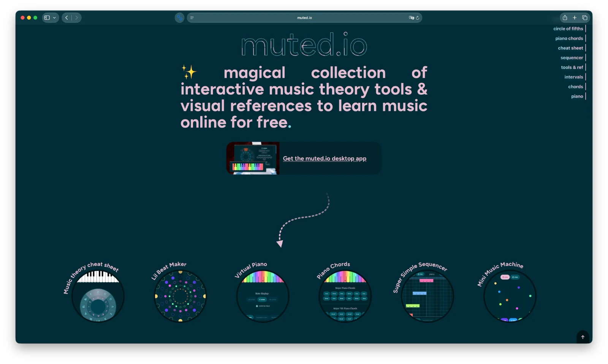
Task: Open the Mini Music Machine circle
Action: point(510,296)
